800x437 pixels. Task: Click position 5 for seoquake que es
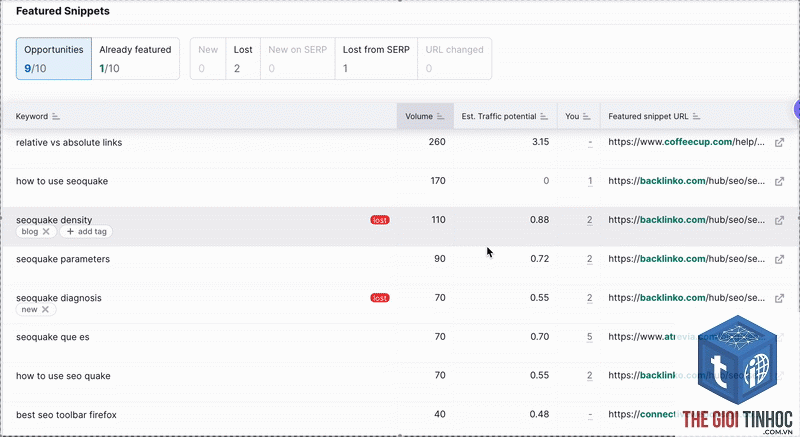(590, 337)
